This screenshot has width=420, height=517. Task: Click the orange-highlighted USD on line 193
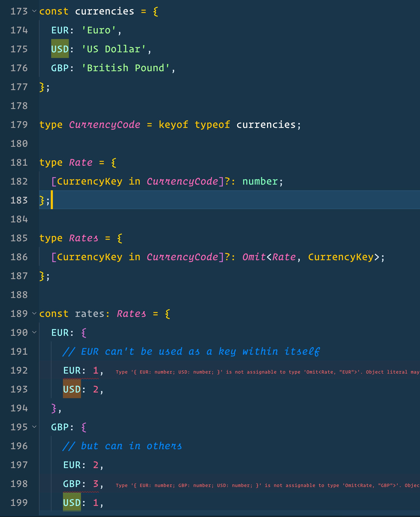coord(72,389)
